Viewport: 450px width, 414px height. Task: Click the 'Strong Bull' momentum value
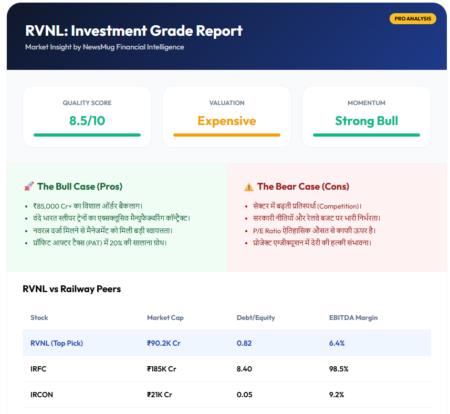pyautogui.click(x=366, y=121)
